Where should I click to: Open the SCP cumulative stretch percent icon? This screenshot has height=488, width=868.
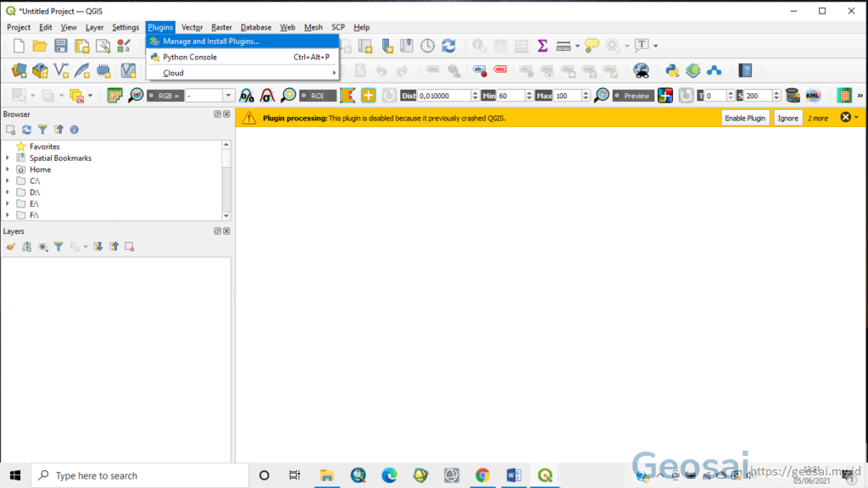pos(247,96)
